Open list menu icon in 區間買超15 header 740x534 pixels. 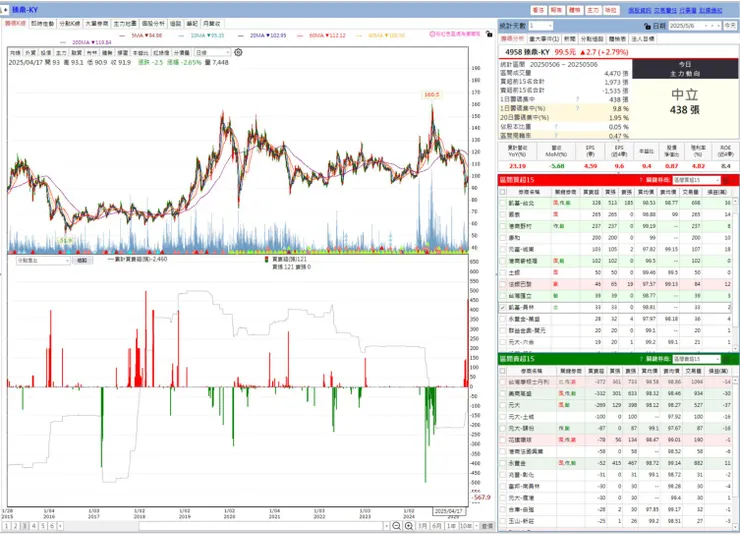(x=727, y=180)
